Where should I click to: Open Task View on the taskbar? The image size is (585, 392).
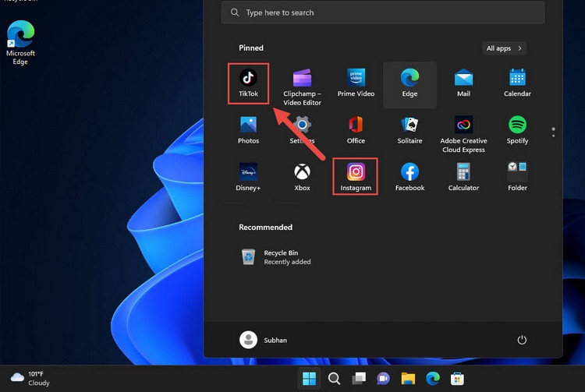359,379
